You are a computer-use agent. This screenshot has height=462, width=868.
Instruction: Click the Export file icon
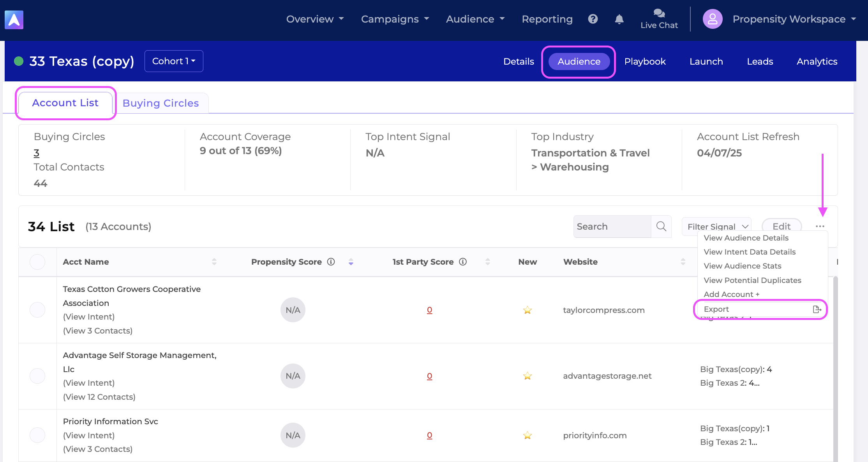click(817, 309)
